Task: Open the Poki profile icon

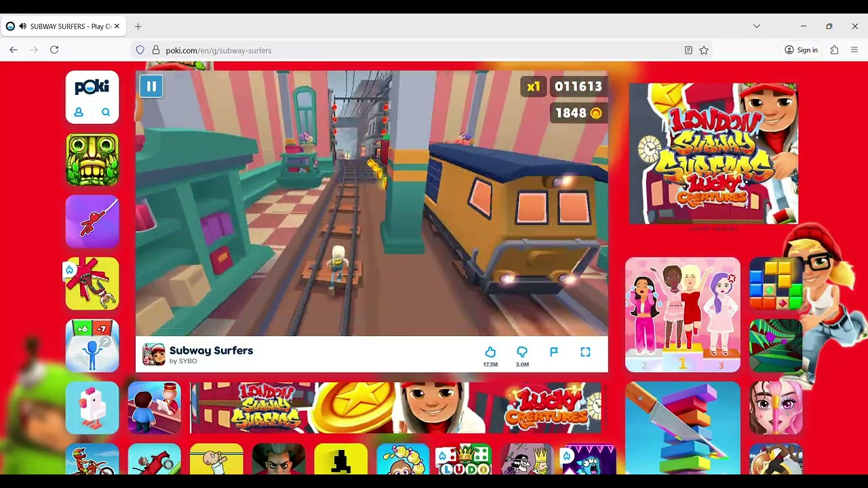Action: coord(79,113)
